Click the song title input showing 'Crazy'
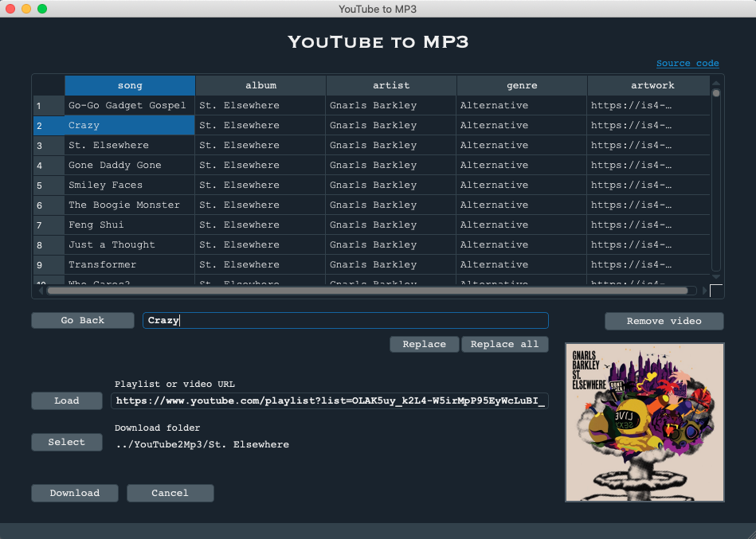The image size is (756, 539). tap(346, 320)
